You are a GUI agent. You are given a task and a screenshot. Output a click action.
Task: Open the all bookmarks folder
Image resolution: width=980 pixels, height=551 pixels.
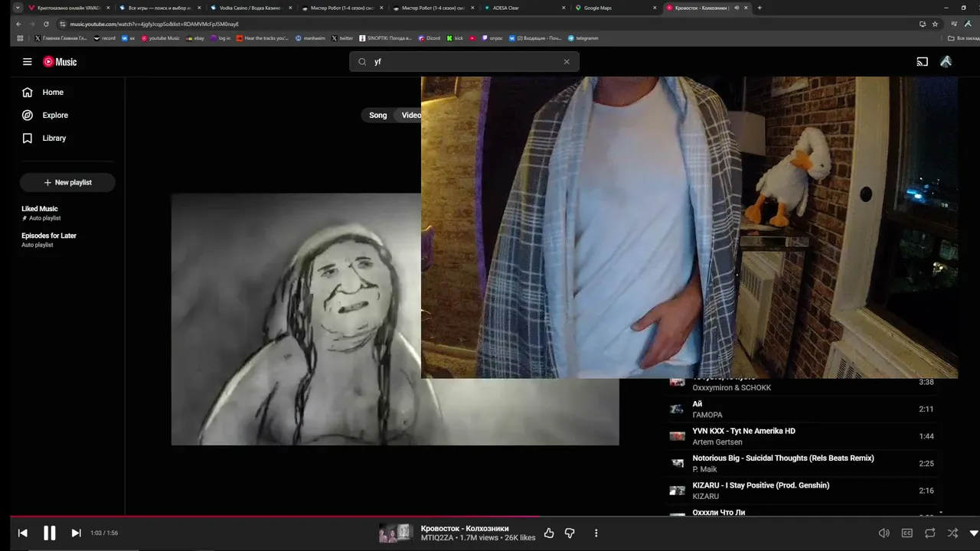(962, 38)
